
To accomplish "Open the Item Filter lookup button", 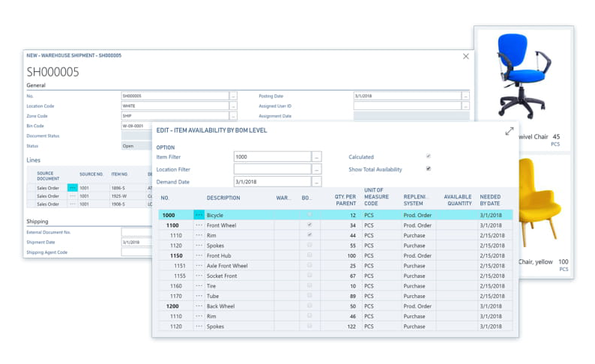I will pos(316,157).
